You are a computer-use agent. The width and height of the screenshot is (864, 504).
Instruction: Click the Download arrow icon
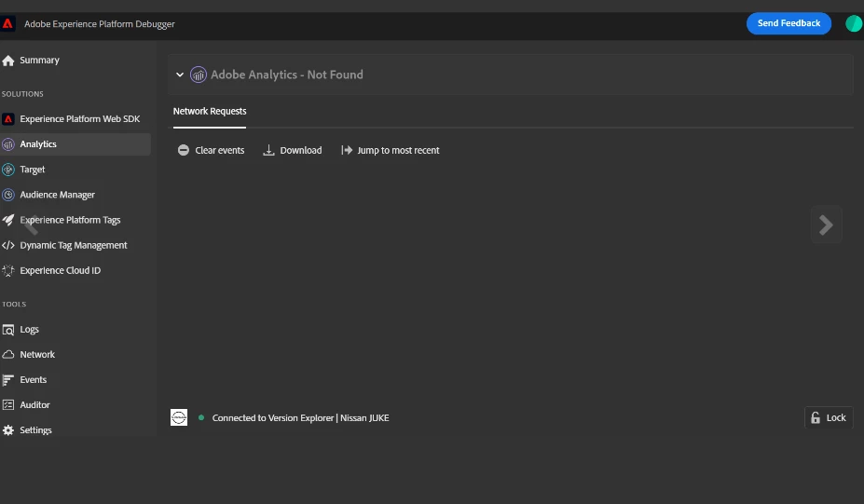(x=268, y=150)
